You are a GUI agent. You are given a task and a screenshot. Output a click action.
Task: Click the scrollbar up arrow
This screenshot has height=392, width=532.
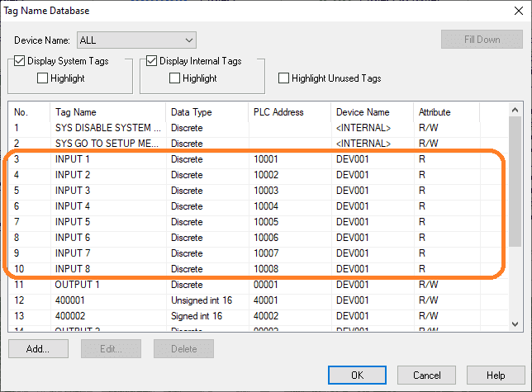(515, 110)
